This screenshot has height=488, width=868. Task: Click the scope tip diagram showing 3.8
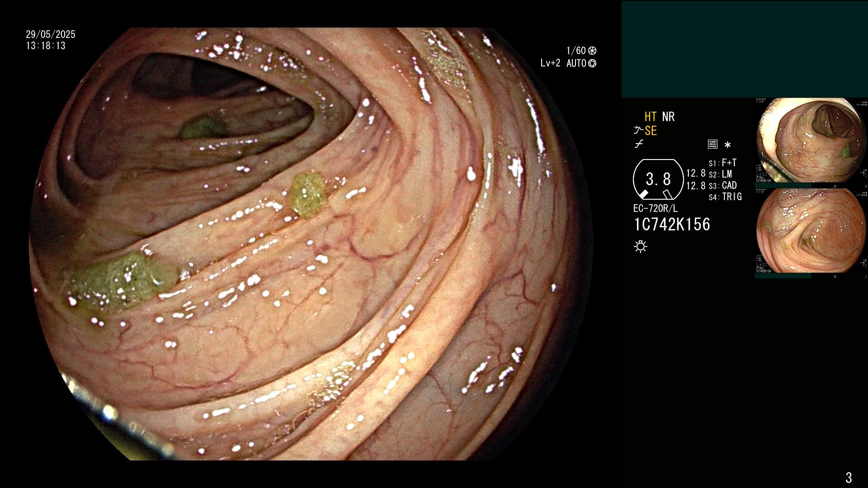[x=658, y=179]
